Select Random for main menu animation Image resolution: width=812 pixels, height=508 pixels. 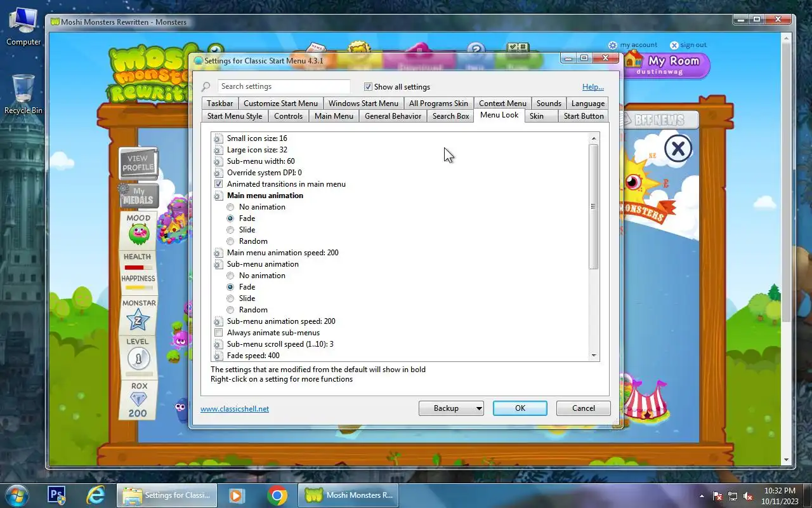(231, 241)
